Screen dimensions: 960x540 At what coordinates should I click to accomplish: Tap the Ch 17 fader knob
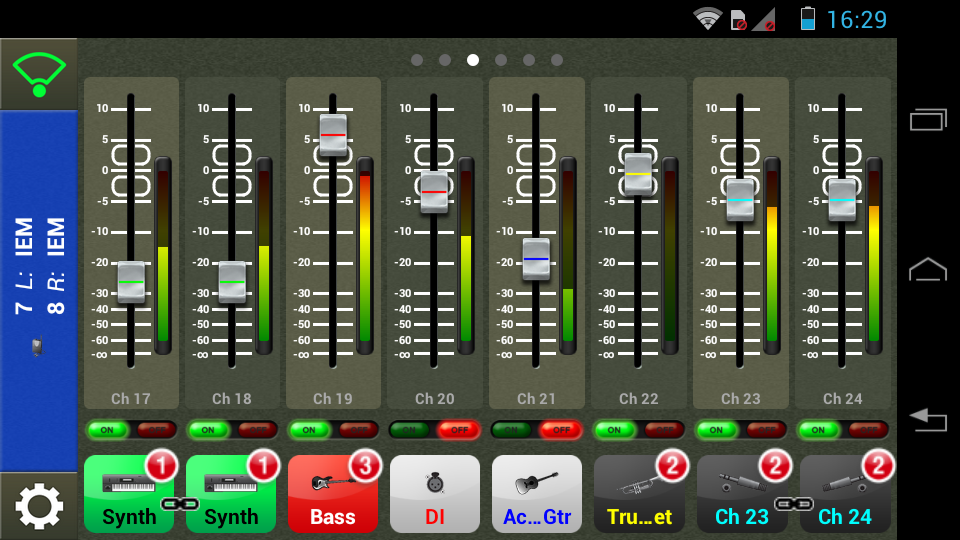131,282
